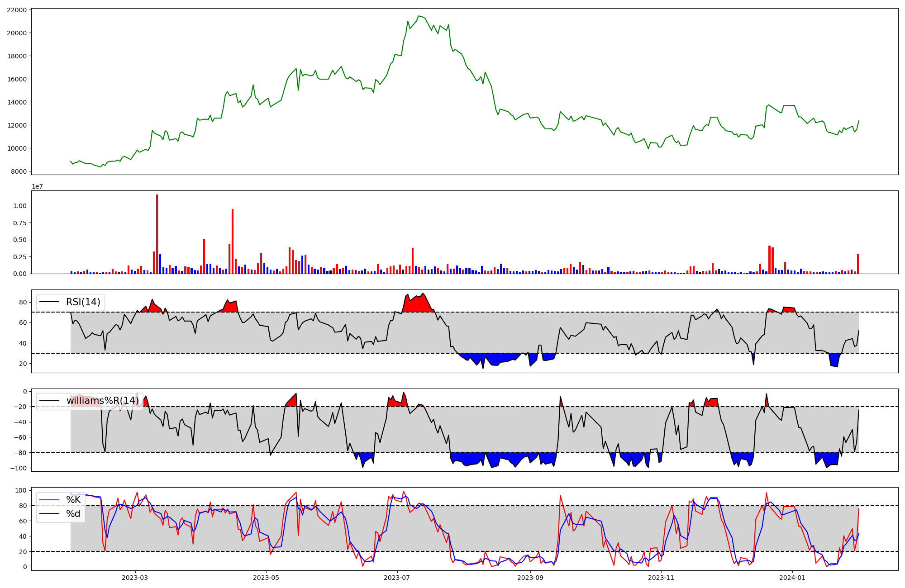Screen dimensions: 905x588
Task: Click the 0.75 volume axis tick
Action: (x=20, y=223)
